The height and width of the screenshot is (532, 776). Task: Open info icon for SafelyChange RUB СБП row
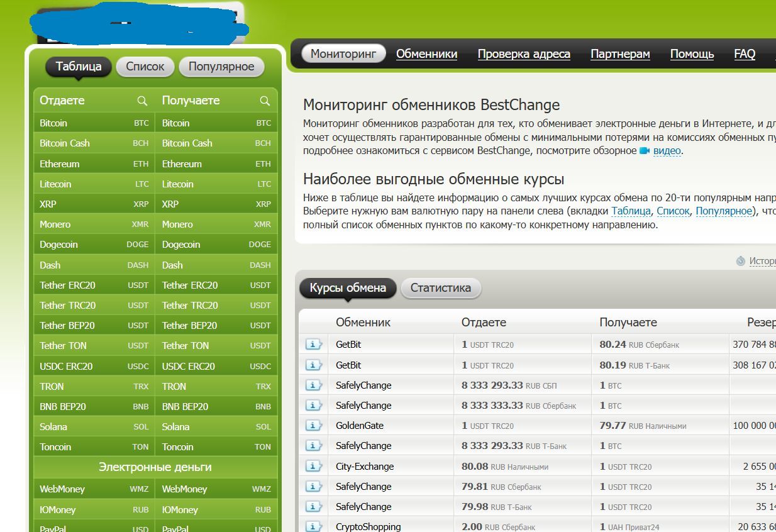pos(313,385)
